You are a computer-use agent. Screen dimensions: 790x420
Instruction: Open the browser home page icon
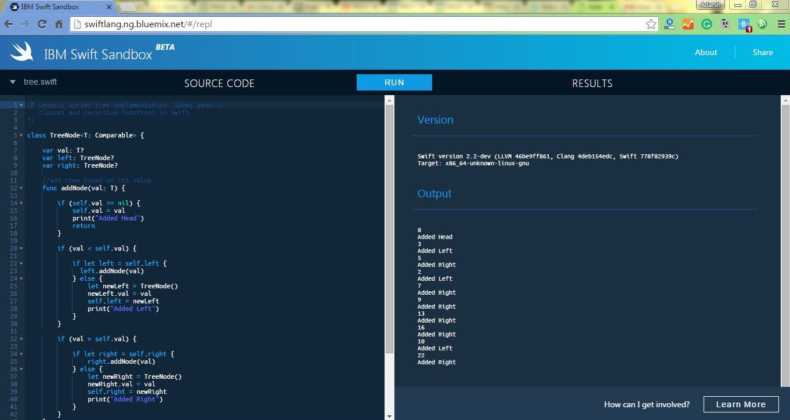(x=59, y=24)
